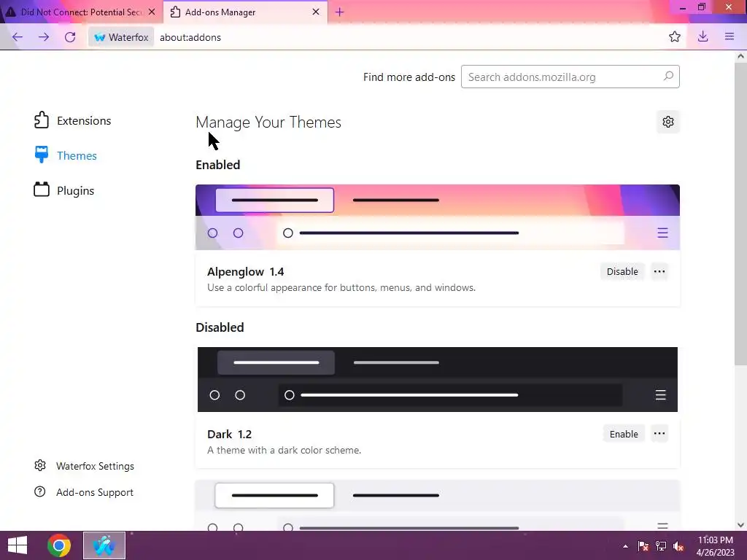Click the Find more add-ons label
The width and height of the screenshot is (747, 560).
[409, 77]
